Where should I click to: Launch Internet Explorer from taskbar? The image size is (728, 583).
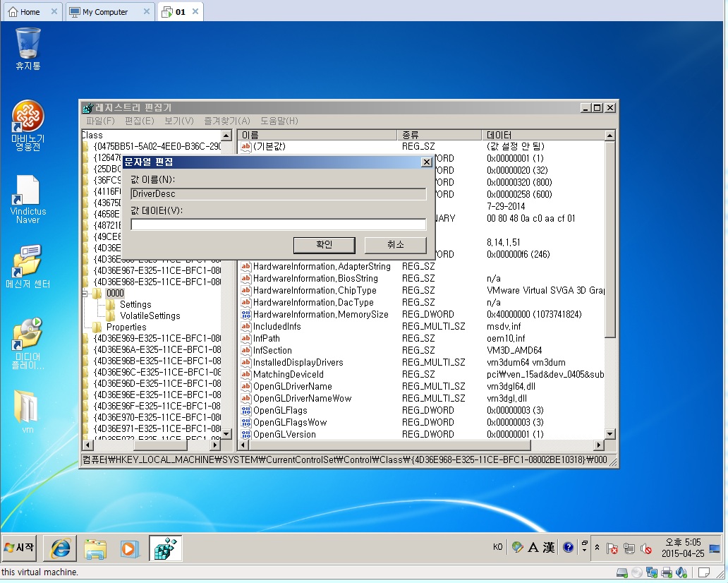59,548
